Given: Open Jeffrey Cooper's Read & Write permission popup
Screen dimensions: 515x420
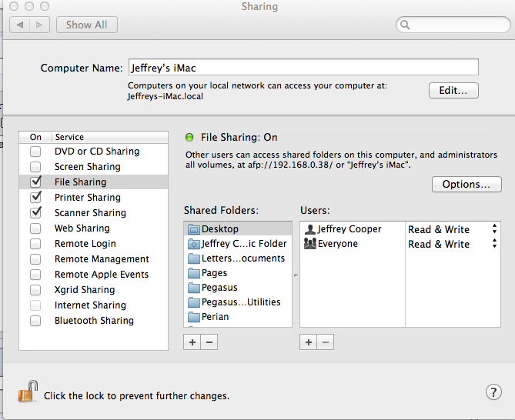Looking at the screenshot, I should [x=453, y=229].
